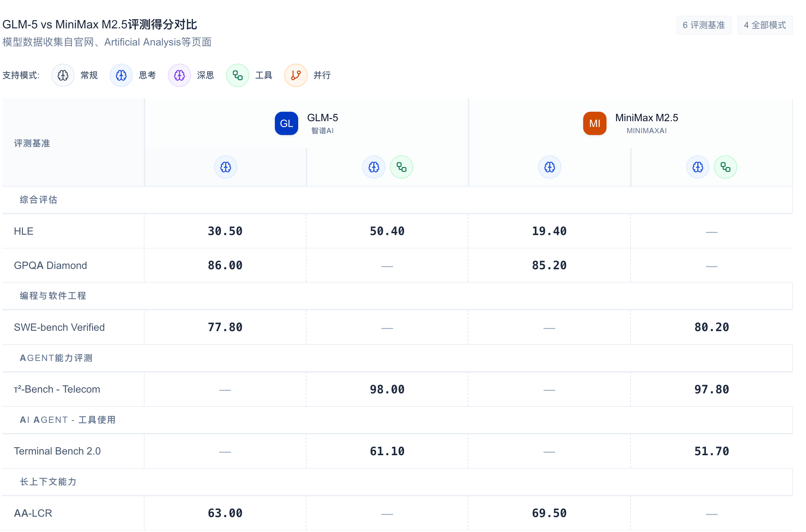
Task: Click the gray 常规 mode brain icon
Action: click(63, 75)
